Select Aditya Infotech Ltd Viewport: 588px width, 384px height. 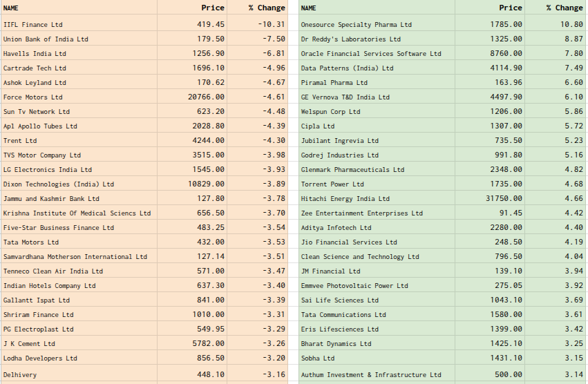[x=336, y=228]
